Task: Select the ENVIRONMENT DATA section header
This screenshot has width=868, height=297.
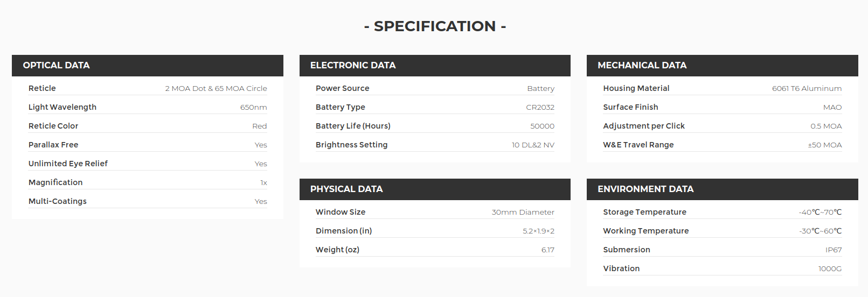Action: tap(722, 189)
